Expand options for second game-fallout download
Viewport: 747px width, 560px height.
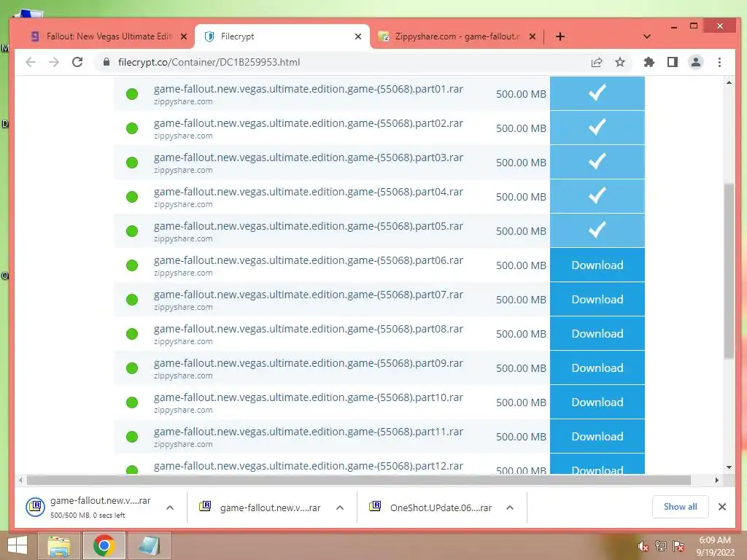click(340, 507)
